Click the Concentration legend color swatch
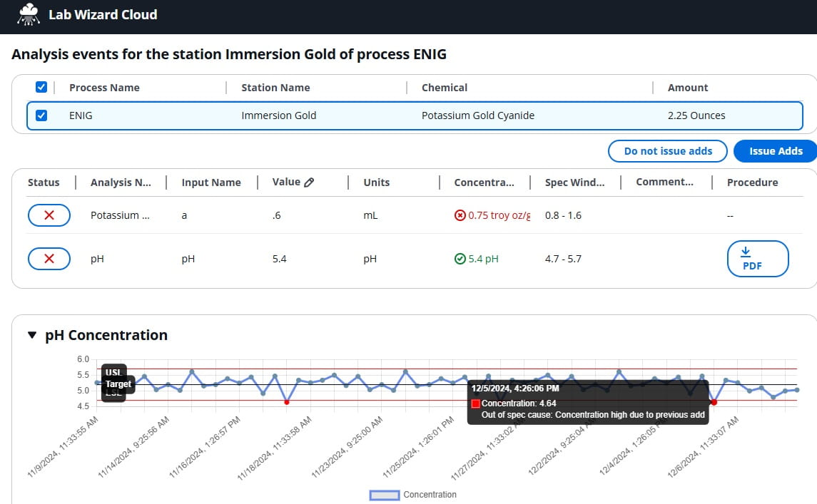This screenshot has height=504, width=817. (385, 495)
